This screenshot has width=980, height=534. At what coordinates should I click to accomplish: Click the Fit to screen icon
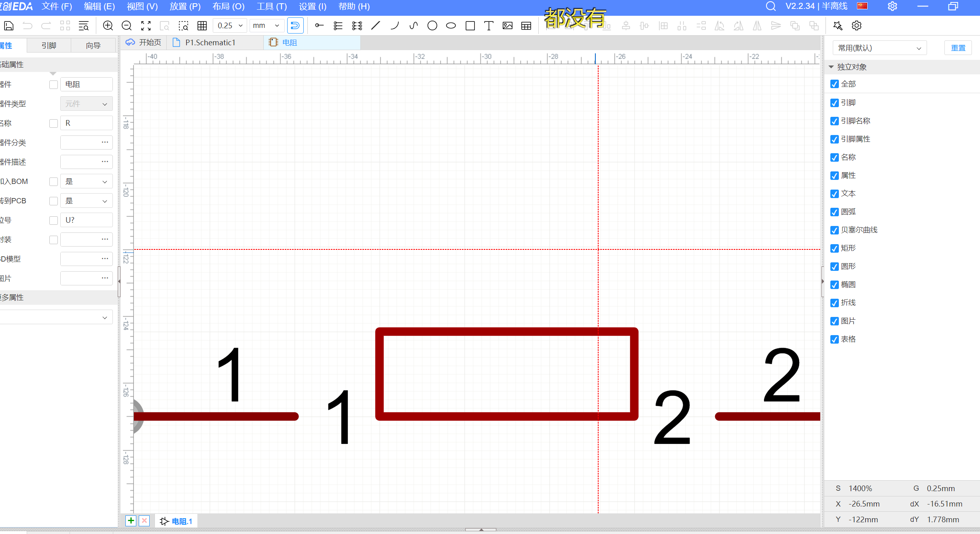tap(146, 26)
